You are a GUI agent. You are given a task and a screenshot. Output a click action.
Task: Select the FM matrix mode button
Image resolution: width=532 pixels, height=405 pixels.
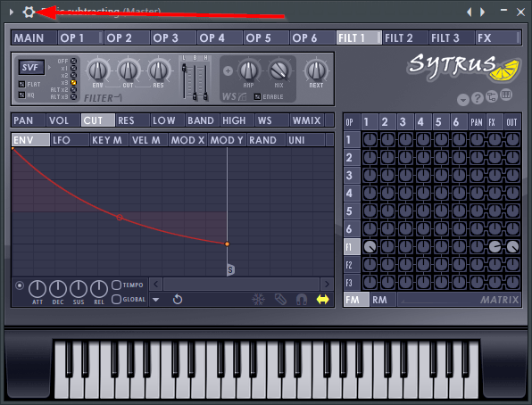[x=356, y=300]
